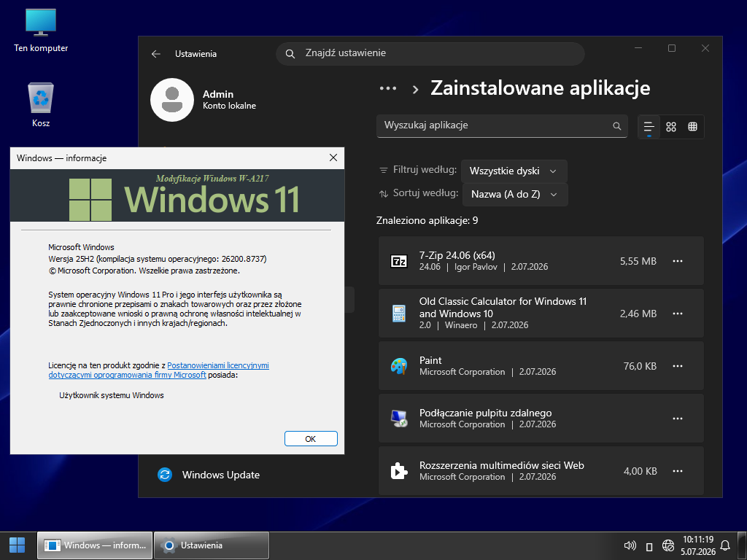Switch to list view layout
Viewport: 747px width, 560px height.
pyautogui.click(x=649, y=127)
